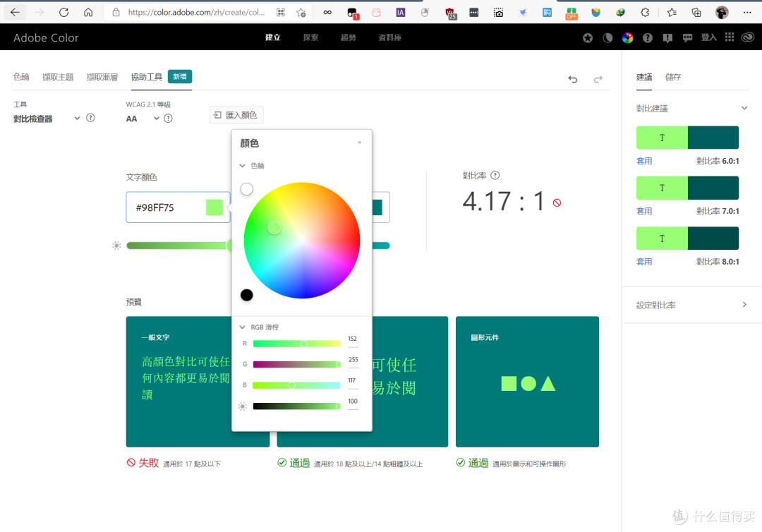
Task: Open the 資料庫 (Libraries) menu
Action: coord(389,37)
